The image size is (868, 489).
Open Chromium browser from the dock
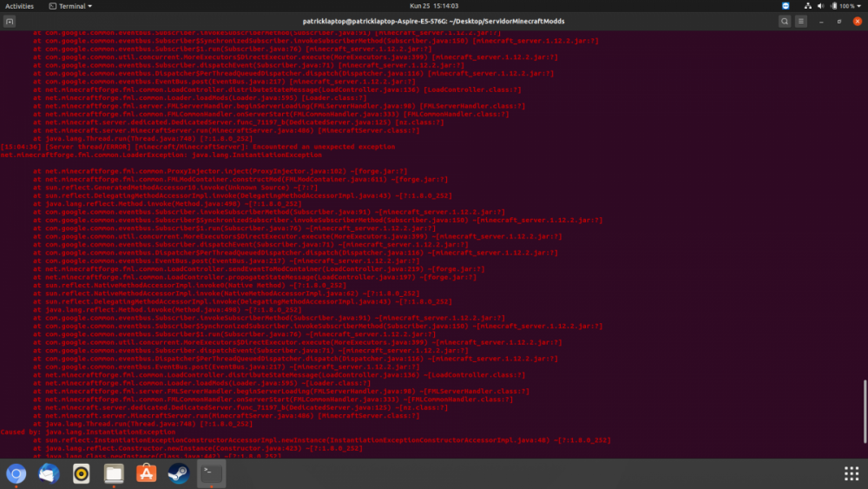(16, 473)
